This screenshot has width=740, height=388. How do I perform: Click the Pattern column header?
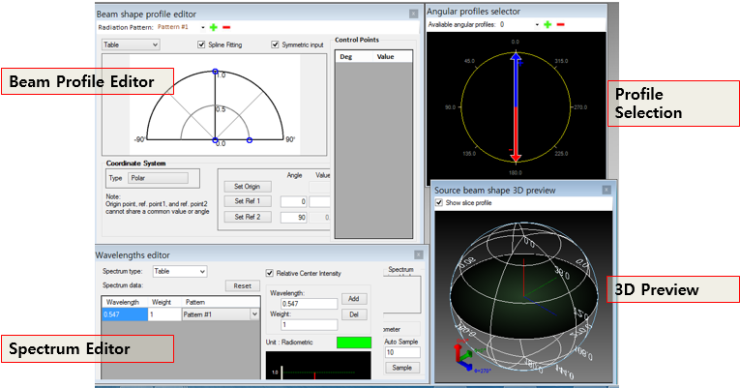220,302
